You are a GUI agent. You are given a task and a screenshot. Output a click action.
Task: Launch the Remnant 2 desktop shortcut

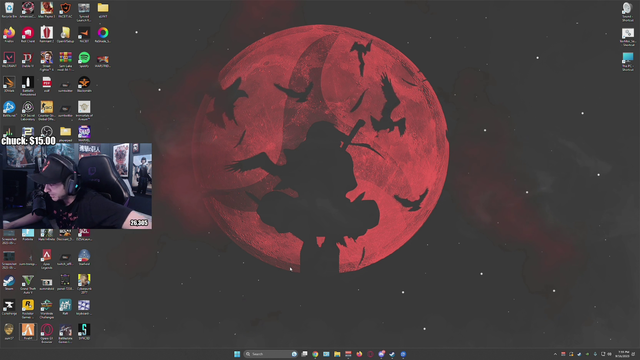tap(47, 35)
